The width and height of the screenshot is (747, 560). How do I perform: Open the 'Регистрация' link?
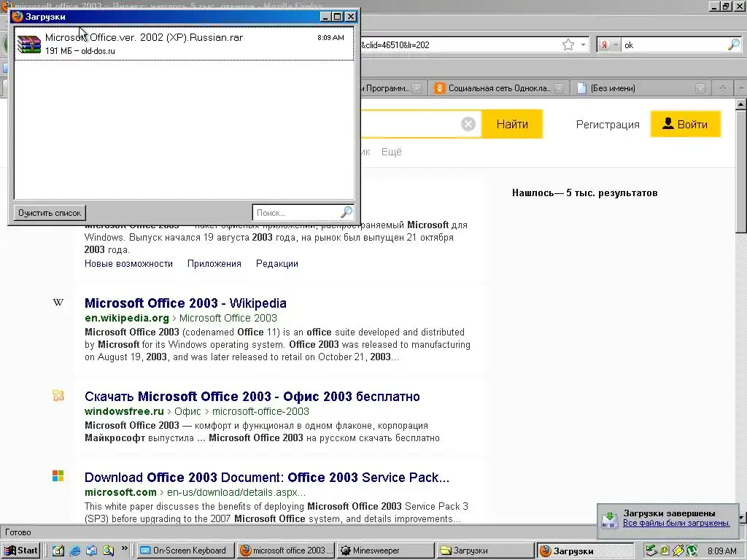tap(608, 125)
